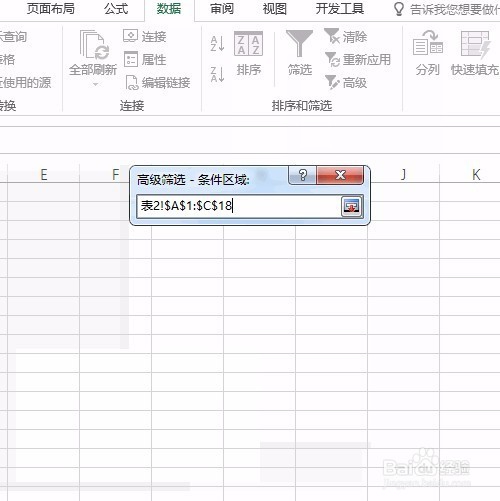This screenshot has height=501, width=500.
Task: Switch to the 视图 tab
Action: click(275, 9)
